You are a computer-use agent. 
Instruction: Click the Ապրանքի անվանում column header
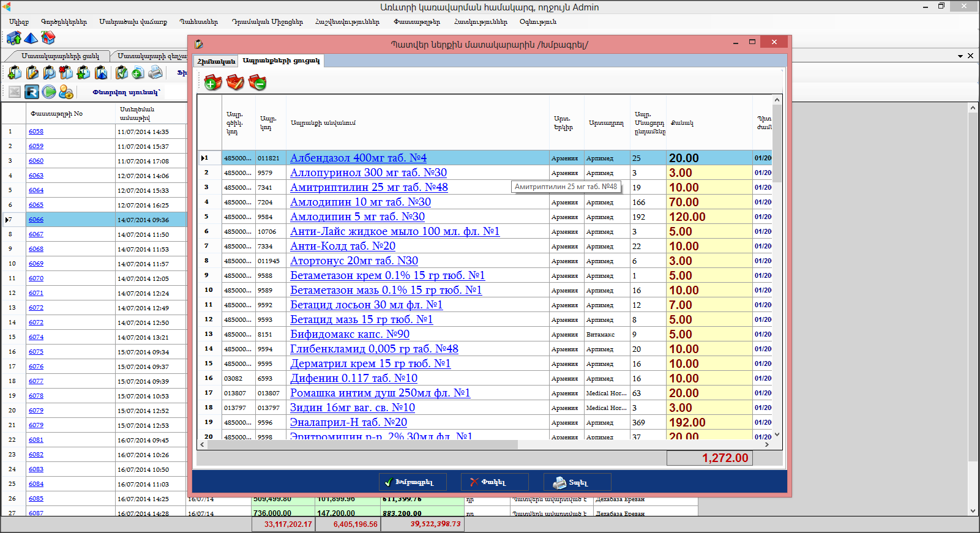(x=418, y=123)
